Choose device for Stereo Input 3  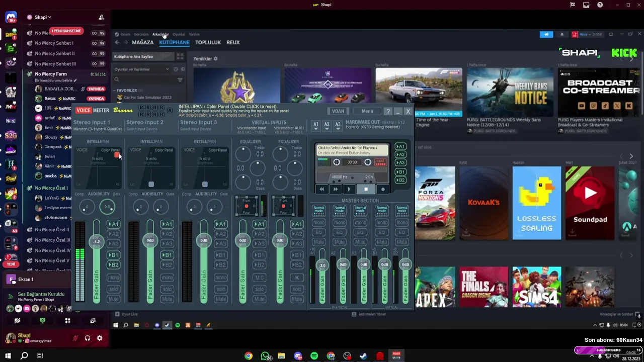coord(198,129)
